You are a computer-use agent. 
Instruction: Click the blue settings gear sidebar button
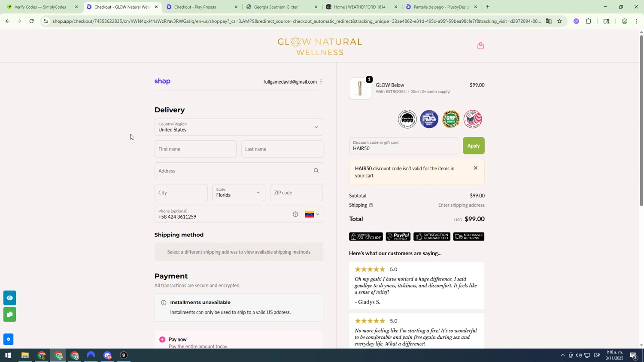(x=8, y=339)
